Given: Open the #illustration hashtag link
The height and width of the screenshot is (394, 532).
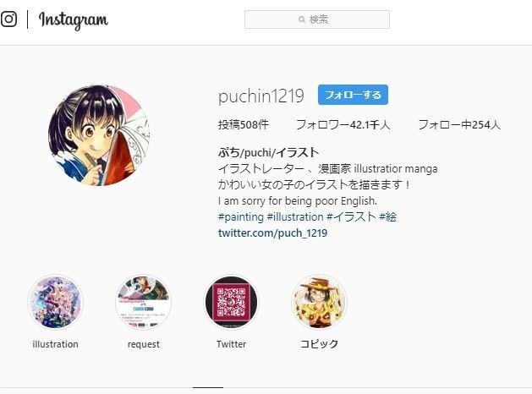Looking at the screenshot, I should tap(295, 217).
